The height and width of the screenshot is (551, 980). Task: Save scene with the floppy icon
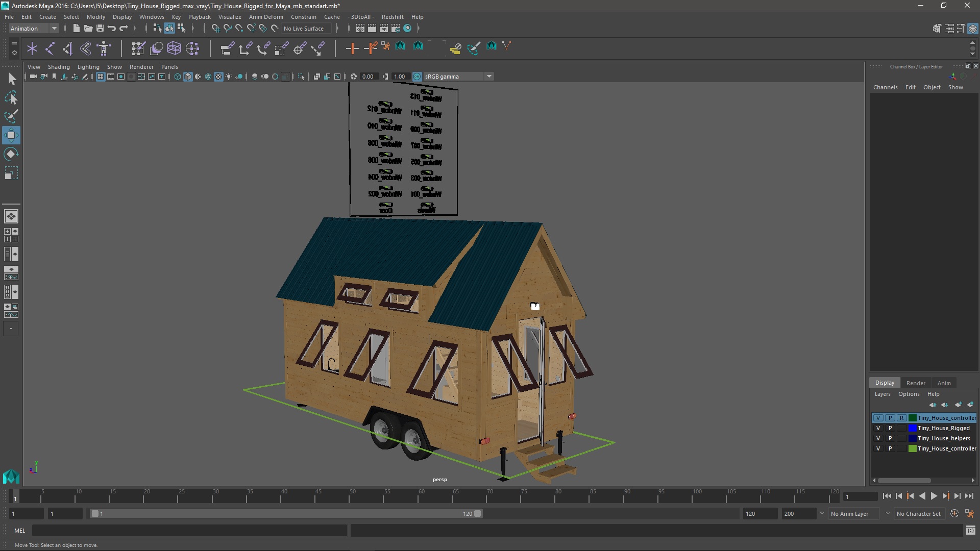pyautogui.click(x=100, y=29)
